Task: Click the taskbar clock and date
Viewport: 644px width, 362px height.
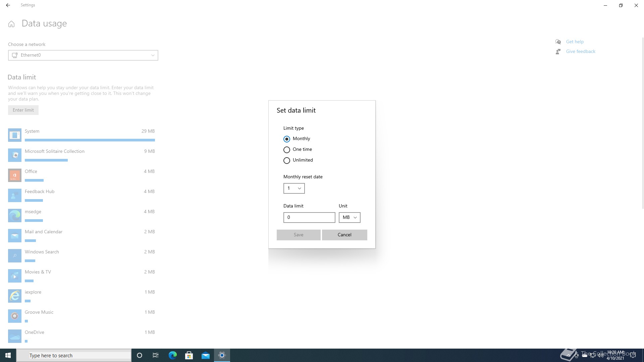Action: [615, 355]
